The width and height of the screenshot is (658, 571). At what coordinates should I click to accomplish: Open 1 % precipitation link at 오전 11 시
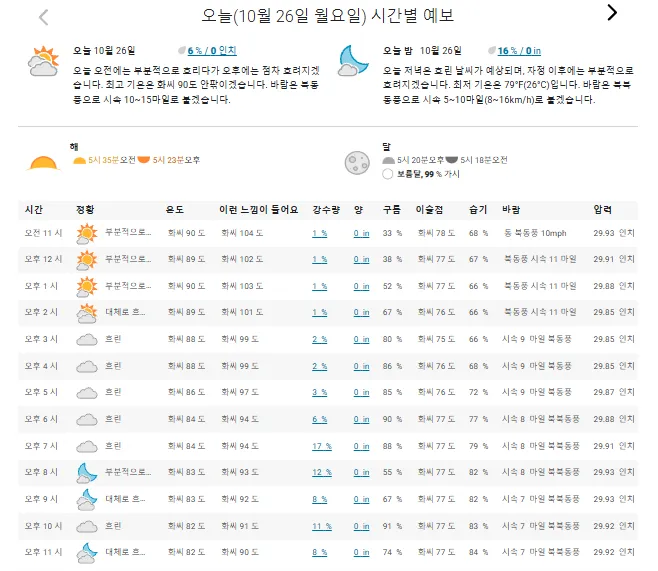[319, 233]
